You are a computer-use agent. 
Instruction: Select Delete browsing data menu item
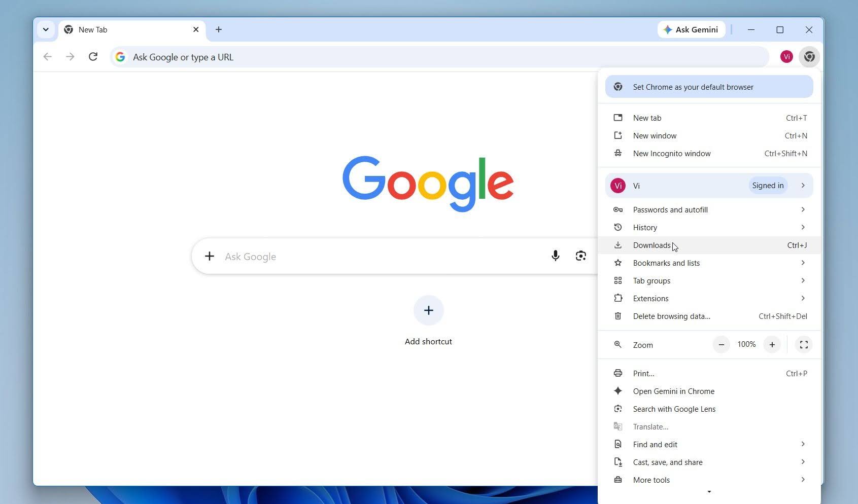[x=709, y=316]
